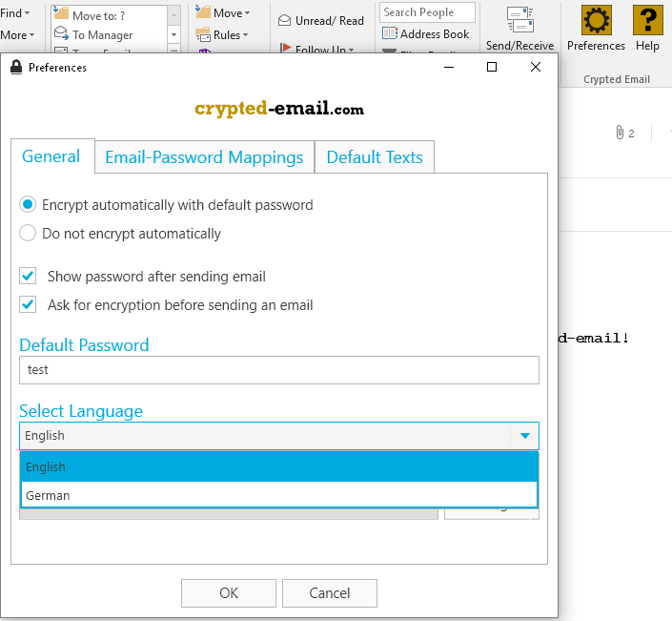Click the Cancel button

tap(330, 593)
